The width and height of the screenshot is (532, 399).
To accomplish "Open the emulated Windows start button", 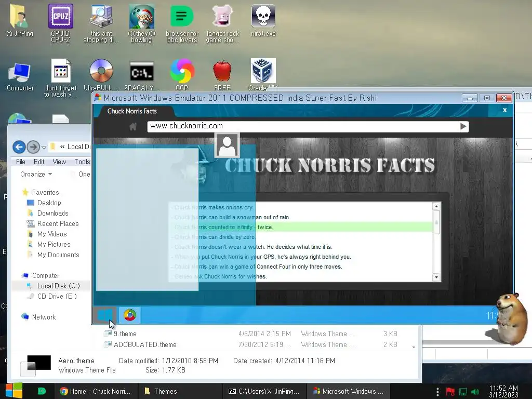I will pyautogui.click(x=105, y=315).
